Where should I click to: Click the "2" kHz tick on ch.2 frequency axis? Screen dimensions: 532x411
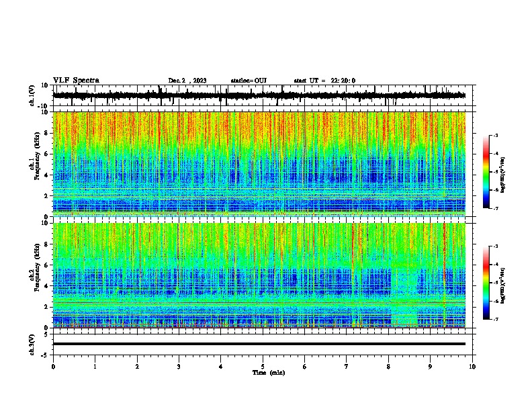[x=46, y=307]
